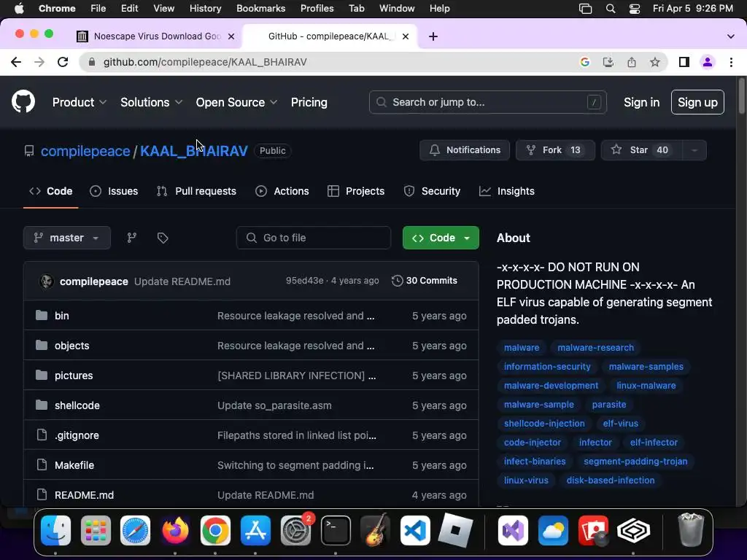The height and width of the screenshot is (560, 747).
Task: Open the Projects tab
Action: 356,191
